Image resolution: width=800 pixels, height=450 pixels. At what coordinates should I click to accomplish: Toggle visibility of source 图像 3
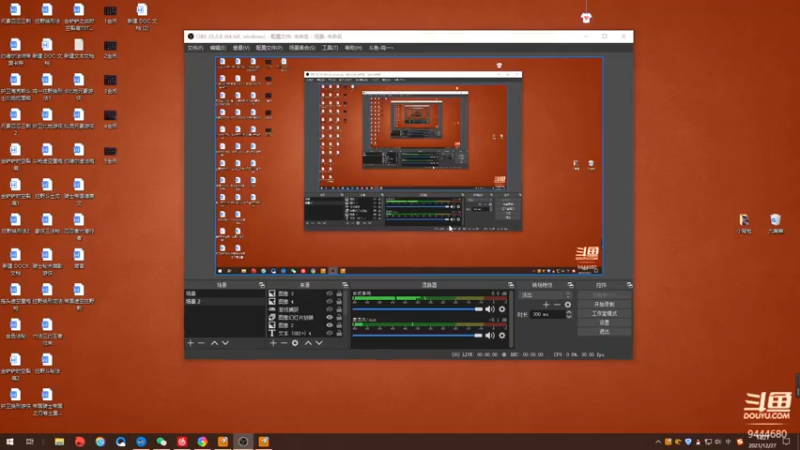click(330, 293)
